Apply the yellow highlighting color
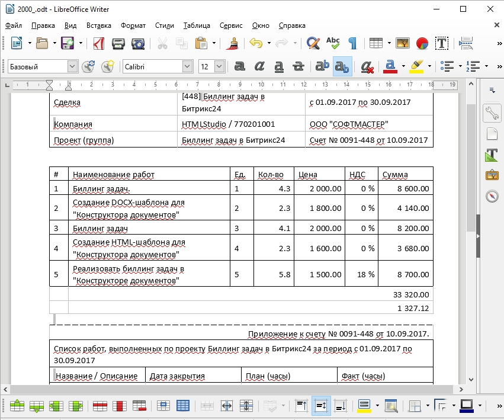Viewport: 504px width, 420px height. point(416,66)
